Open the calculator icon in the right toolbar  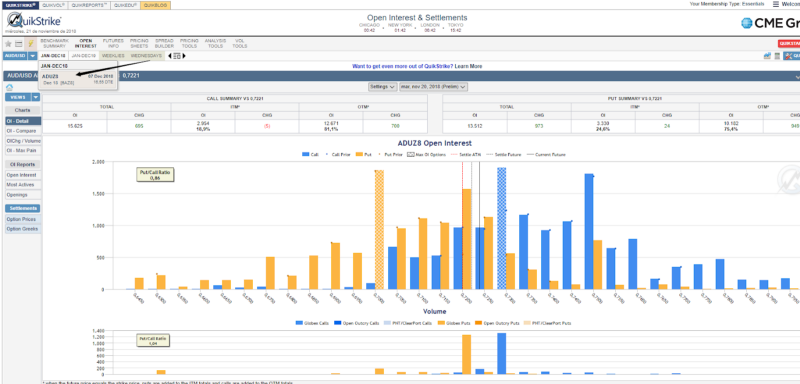tap(777, 56)
